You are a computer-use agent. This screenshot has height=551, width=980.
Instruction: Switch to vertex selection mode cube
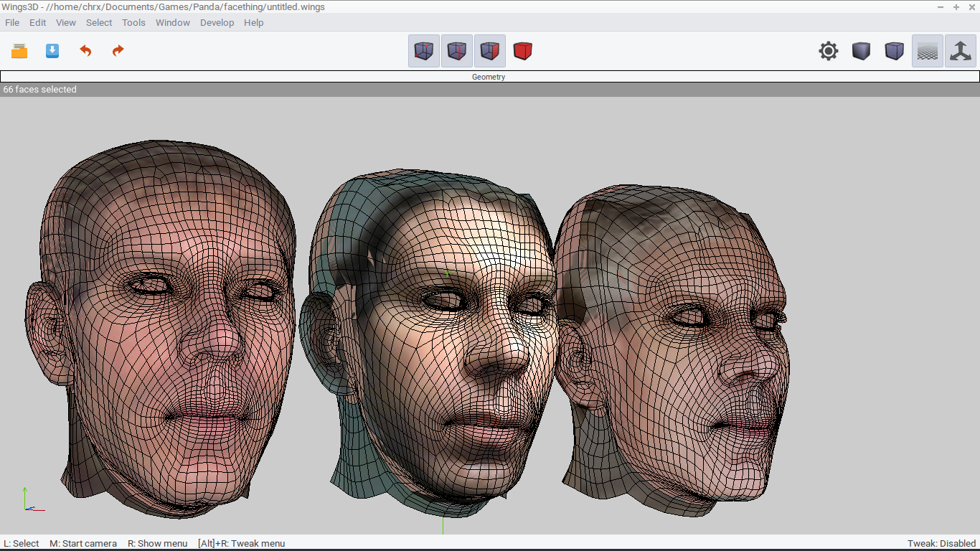[424, 51]
